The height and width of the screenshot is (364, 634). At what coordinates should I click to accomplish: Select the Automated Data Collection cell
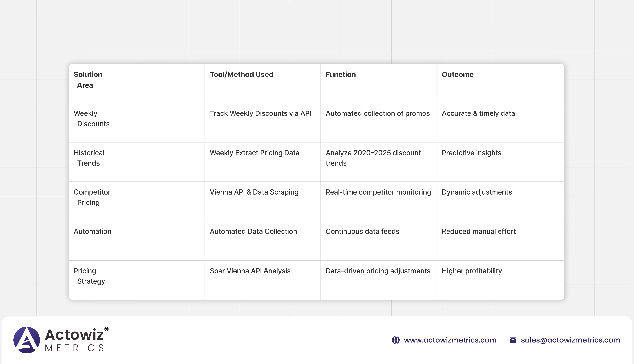(253, 231)
